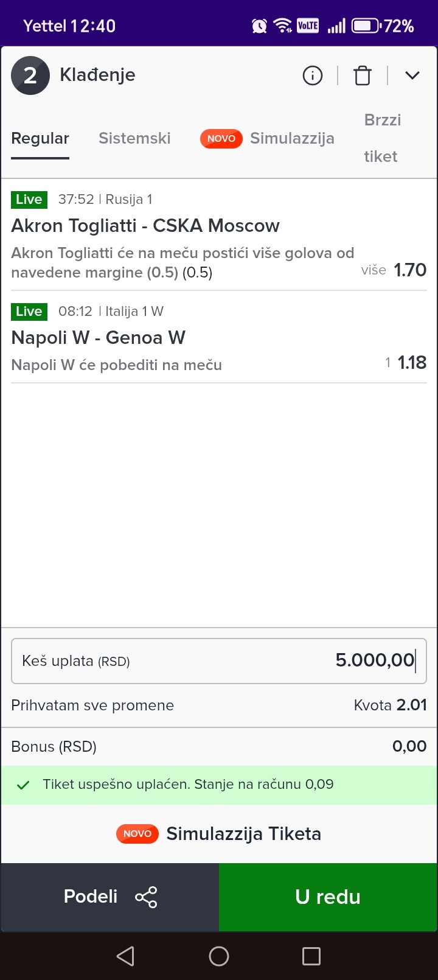Edit the Keš uplata amount field
The width and height of the screenshot is (438, 980).
[x=219, y=661]
